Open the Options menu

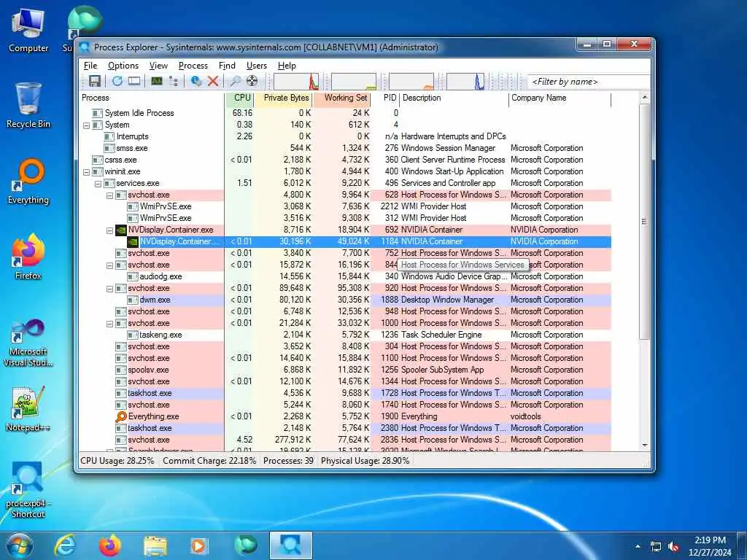[x=123, y=66]
